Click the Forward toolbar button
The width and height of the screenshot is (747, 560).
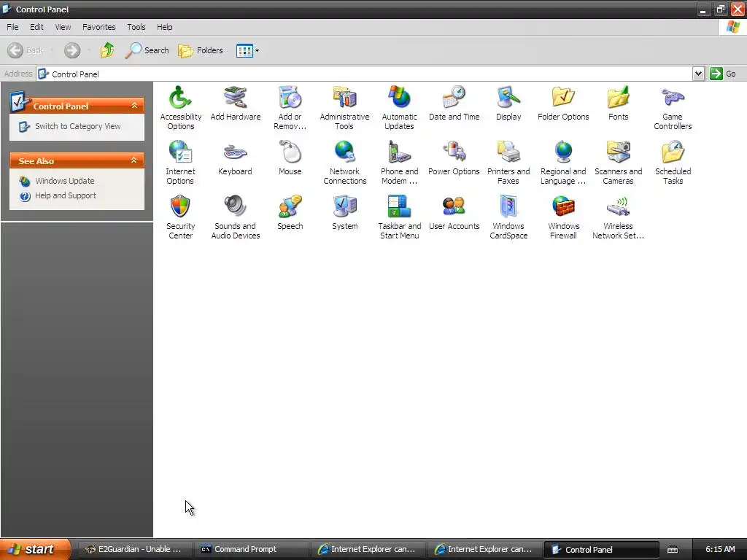click(72, 50)
